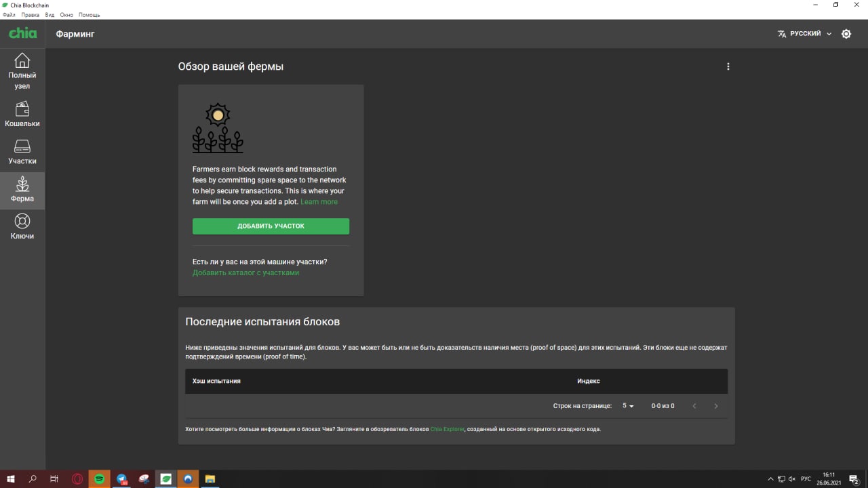Image resolution: width=868 pixels, height=488 pixels.
Task: Switch to Chia app in taskbar
Action: click(165, 479)
